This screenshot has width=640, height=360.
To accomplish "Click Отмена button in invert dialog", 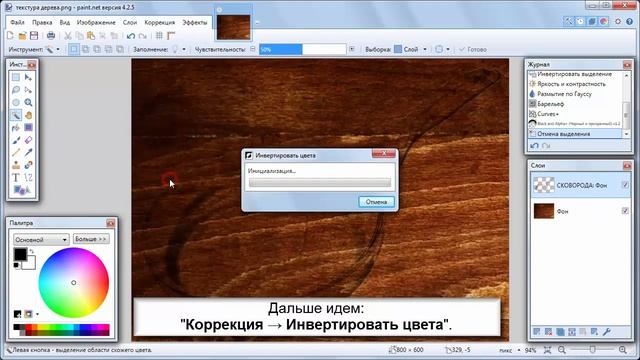I will pos(376,202).
